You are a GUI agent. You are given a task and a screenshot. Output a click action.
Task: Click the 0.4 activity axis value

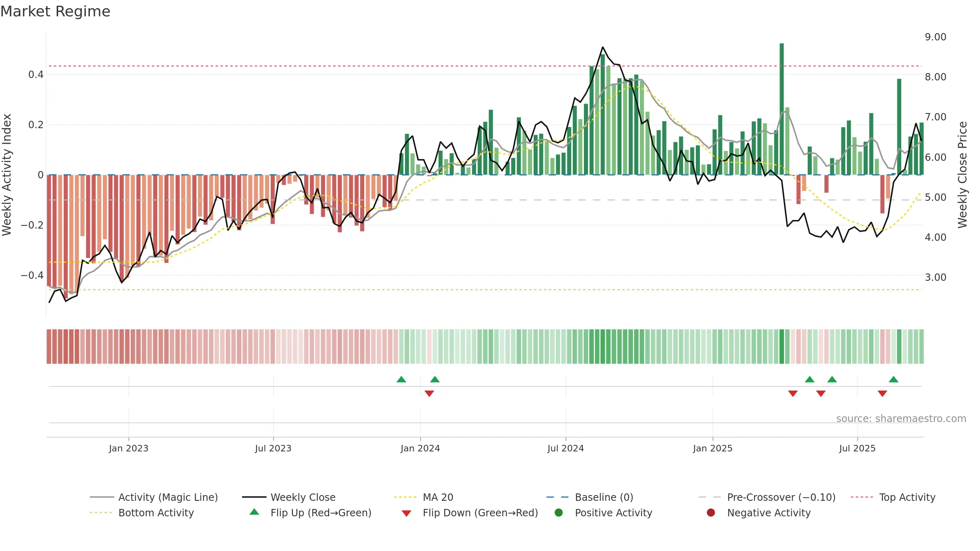36,74
